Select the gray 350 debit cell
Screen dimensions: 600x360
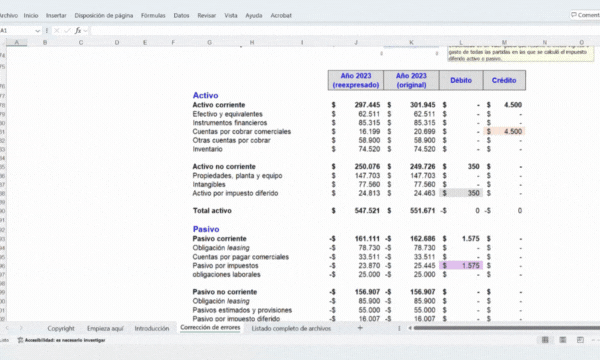click(461, 193)
